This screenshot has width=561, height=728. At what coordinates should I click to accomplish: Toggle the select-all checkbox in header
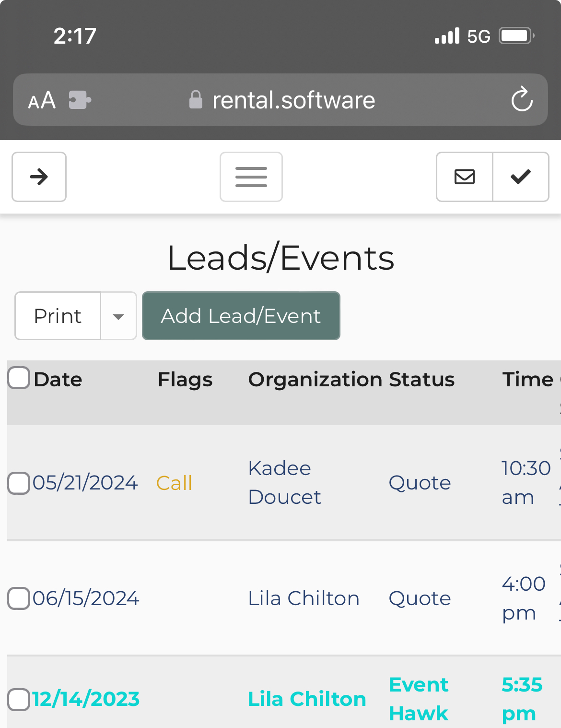[x=19, y=378]
